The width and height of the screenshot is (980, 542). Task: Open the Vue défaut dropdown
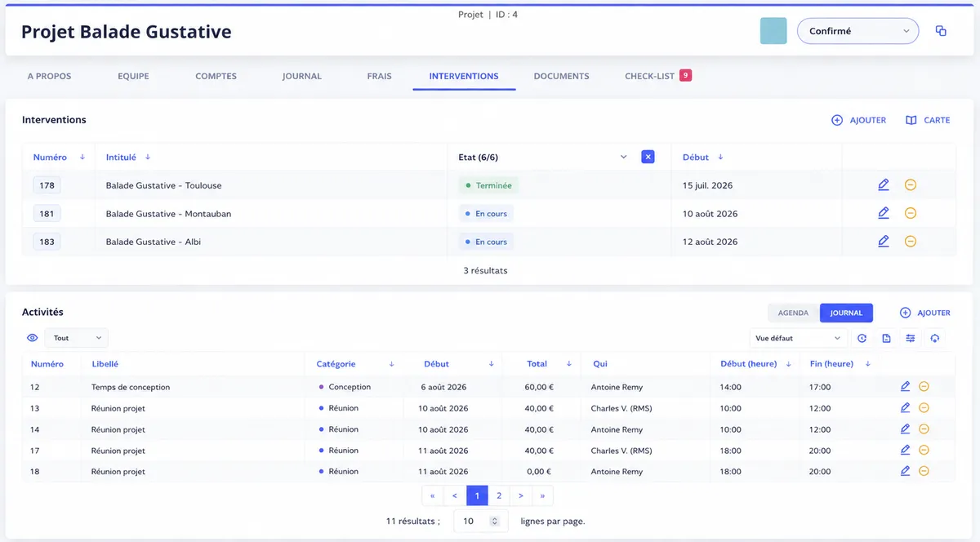click(x=798, y=338)
